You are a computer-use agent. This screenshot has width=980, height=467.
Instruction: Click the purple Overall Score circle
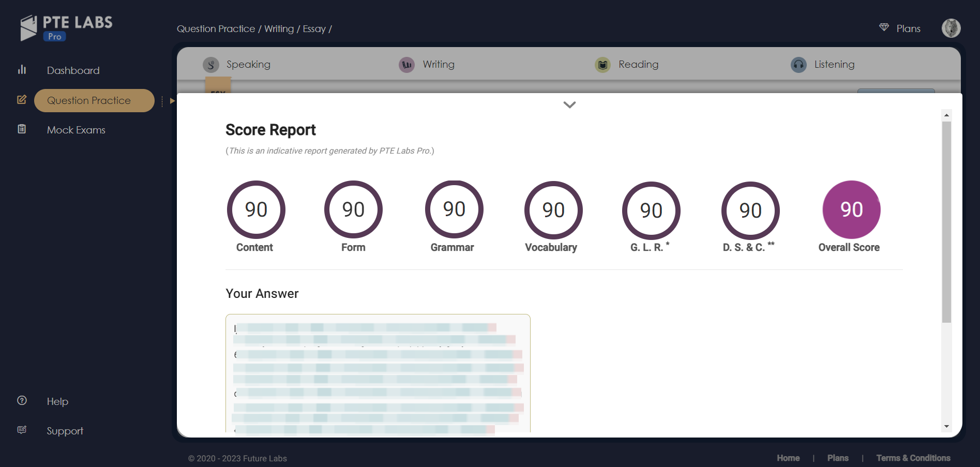point(852,209)
